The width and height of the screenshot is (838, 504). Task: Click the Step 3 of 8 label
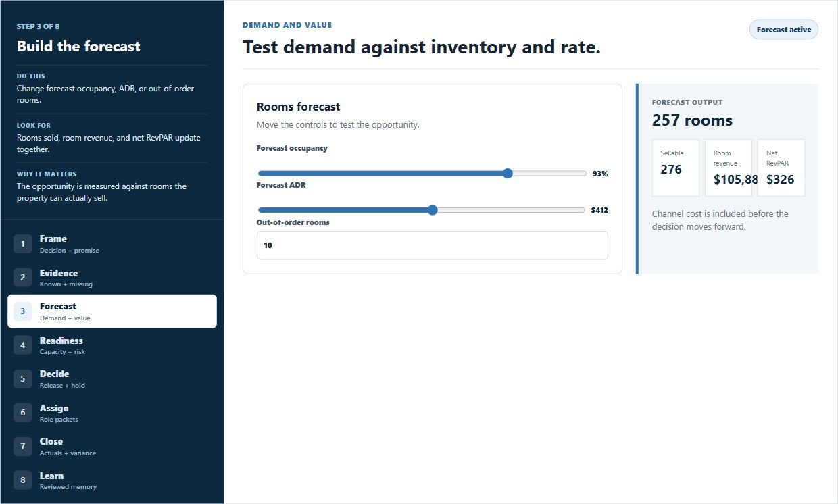pyautogui.click(x=39, y=26)
